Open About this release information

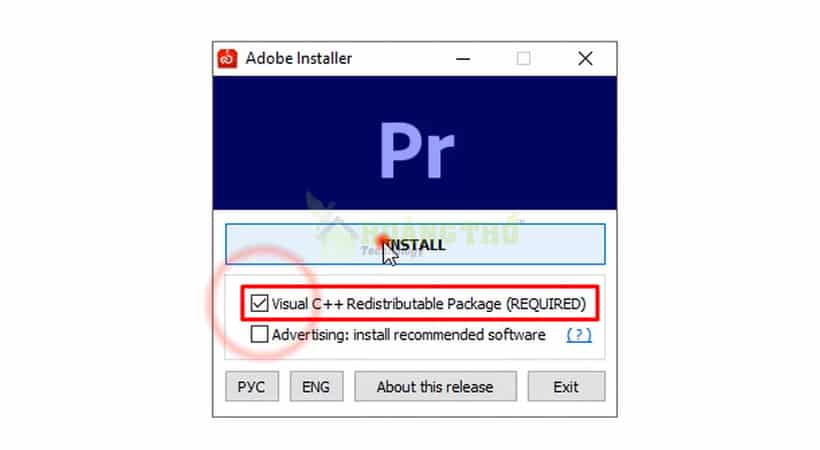click(435, 387)
